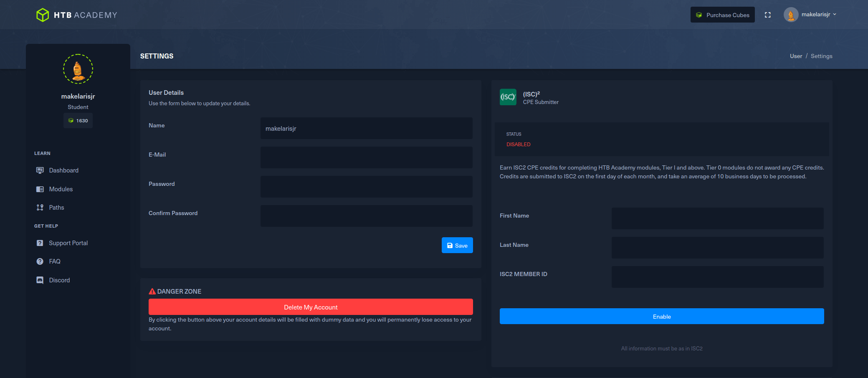
Task: Click the FAQ question mark icon
Action: tap(40, 261)
